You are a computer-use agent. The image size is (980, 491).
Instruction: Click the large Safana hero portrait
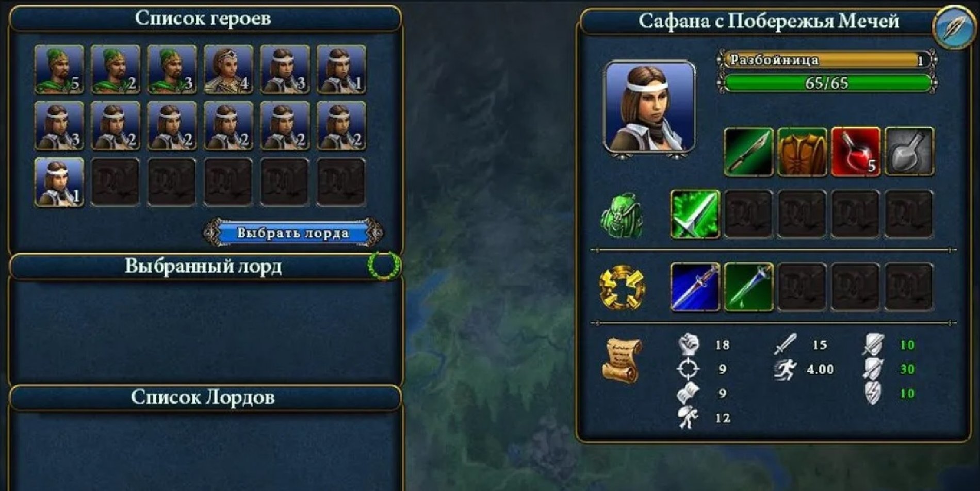pyautogui.click(x=650, y=107)
